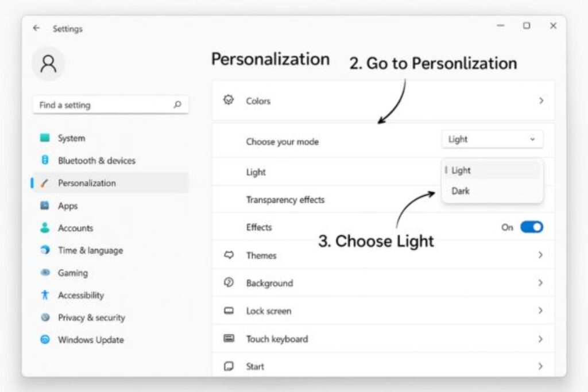This screenshot has width=588, height=392.
Task: Open the Time & language section
Action: [x=90, y=250]
